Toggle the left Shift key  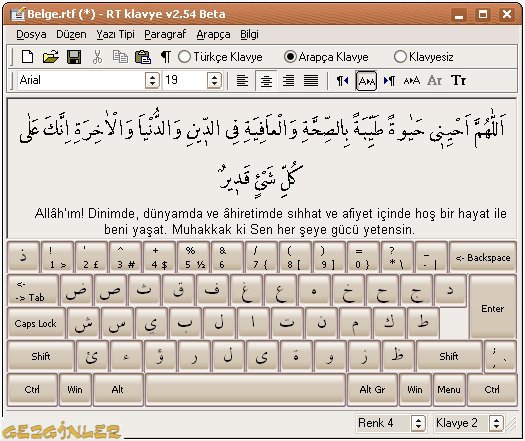click(x=41, y=356)
